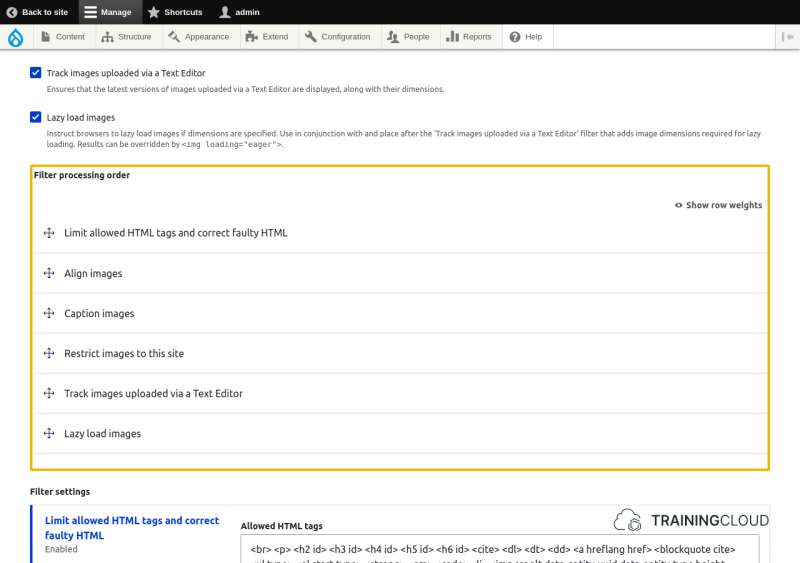Screen dimensions: 800x563
Task: Click drag handle for Limit allowed HTML tags
Action: pyautogui.click(x=49, y=233)
